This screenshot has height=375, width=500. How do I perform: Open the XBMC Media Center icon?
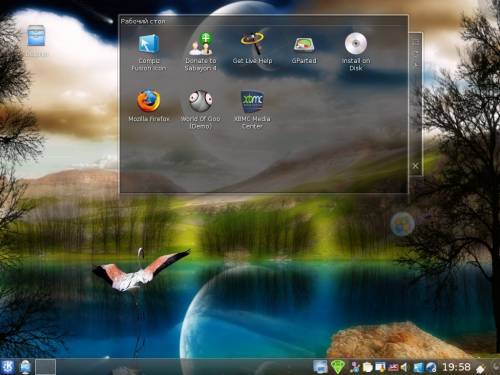coord(252,110)
